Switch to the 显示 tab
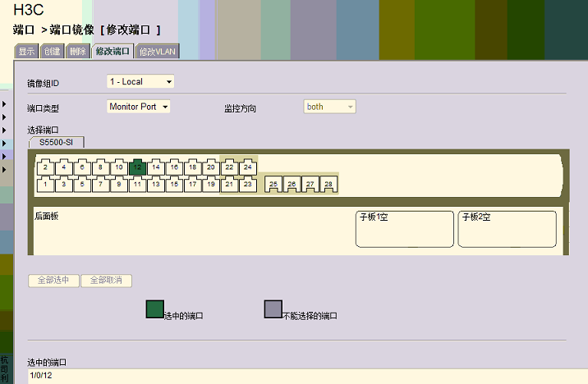This screenshot has height=384, width=588. pos(26,52)
